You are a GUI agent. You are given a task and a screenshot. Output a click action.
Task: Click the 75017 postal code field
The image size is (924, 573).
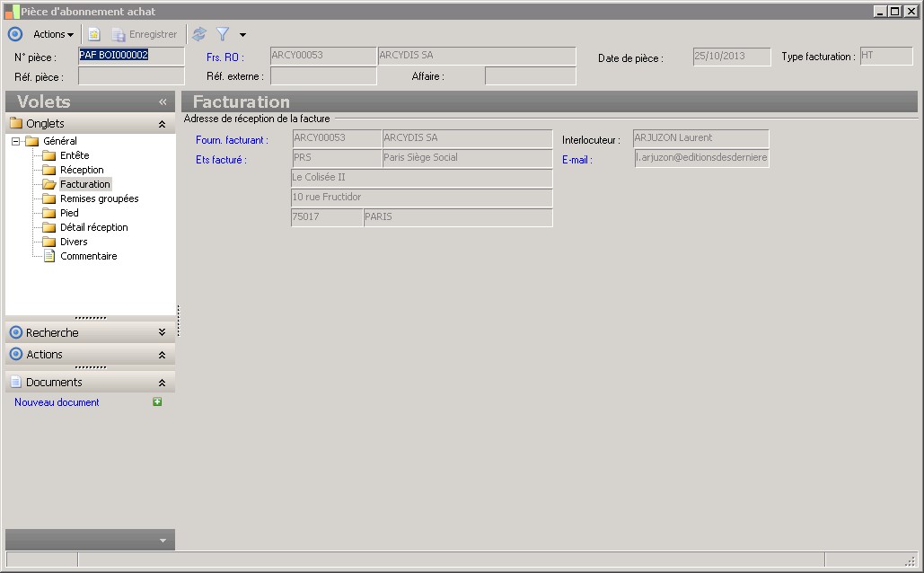coord(327,217)
